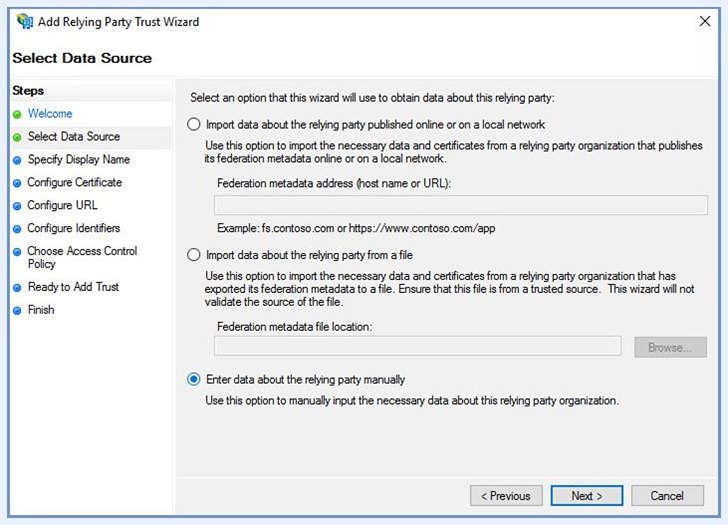
Task: Select Ready to Add Trust step
Action: [73, 287]
